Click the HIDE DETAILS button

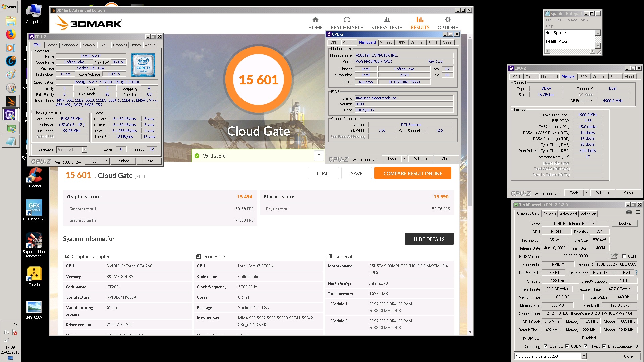(x=429, y=239)
